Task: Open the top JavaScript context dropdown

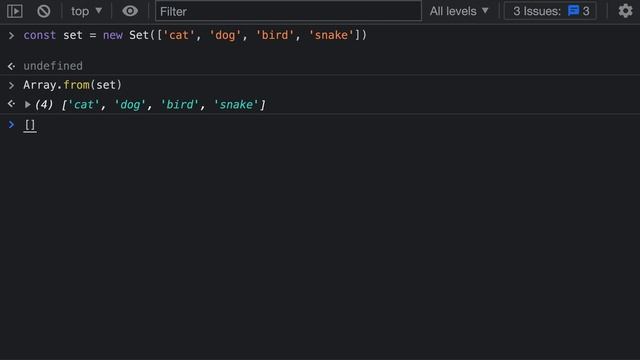Action: (x=87, y=11)
